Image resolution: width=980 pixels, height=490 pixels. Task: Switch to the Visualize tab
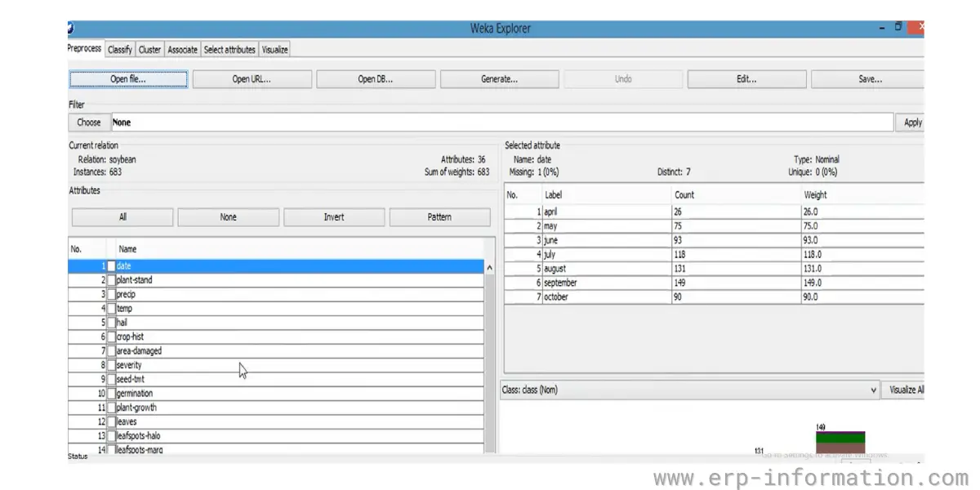click(274, 50)
